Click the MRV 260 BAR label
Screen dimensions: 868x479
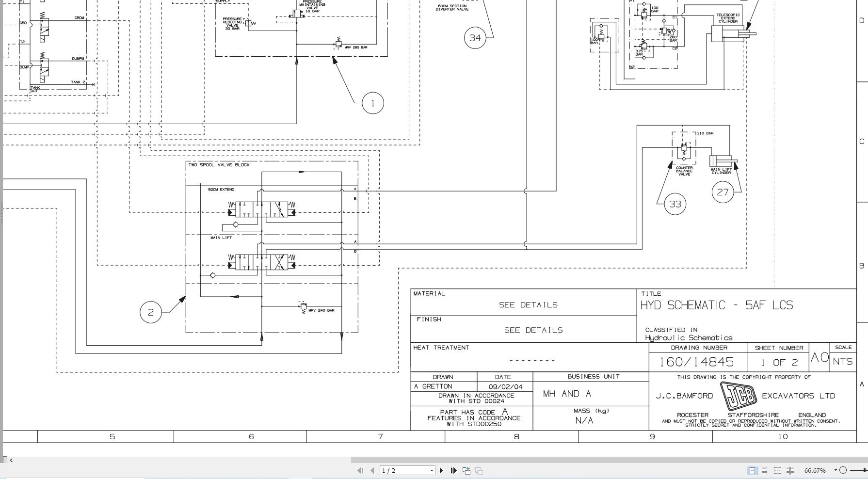356,48
